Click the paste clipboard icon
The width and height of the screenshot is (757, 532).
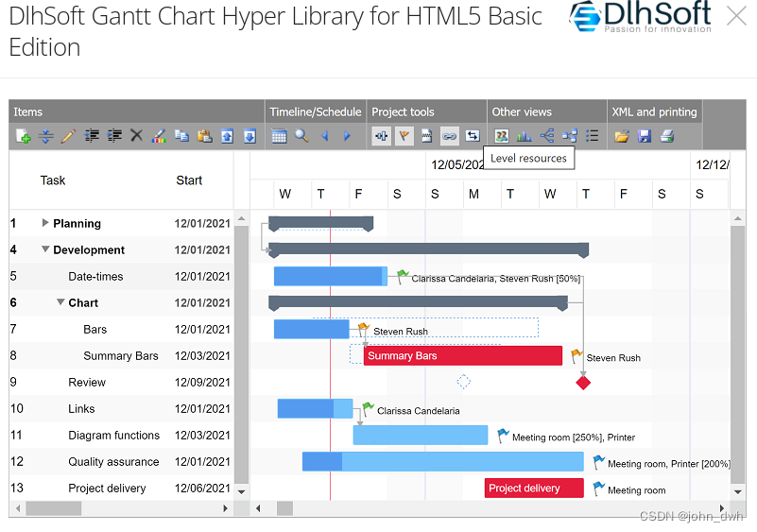204,136
